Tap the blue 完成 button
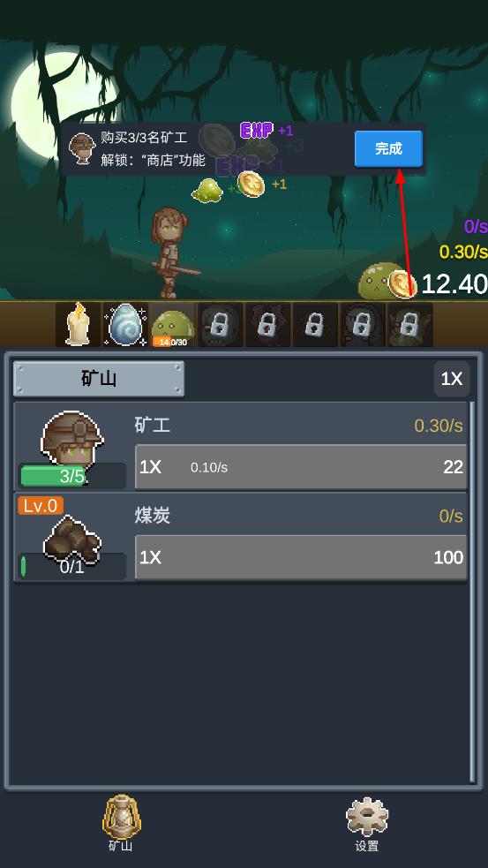 pyautogui.click(x=388, y=148)
